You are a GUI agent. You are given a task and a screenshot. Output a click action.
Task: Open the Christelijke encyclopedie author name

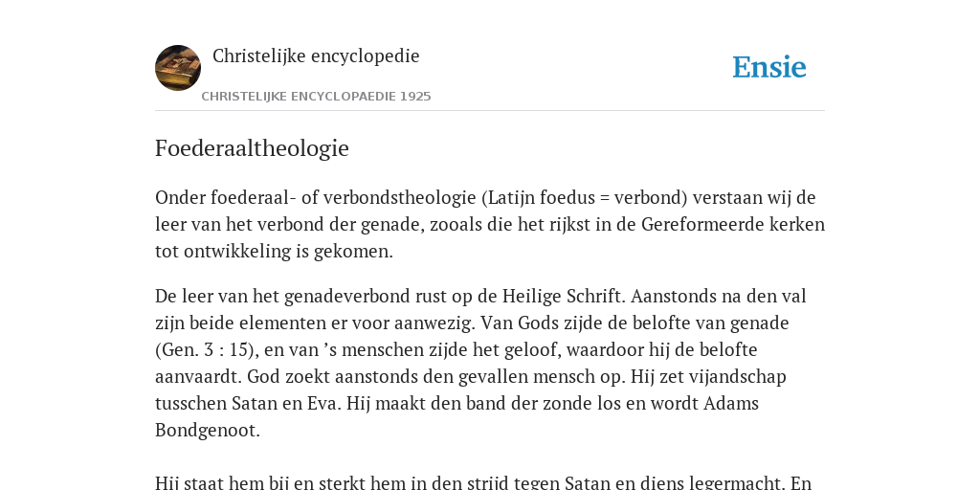[x=316, y=56]
